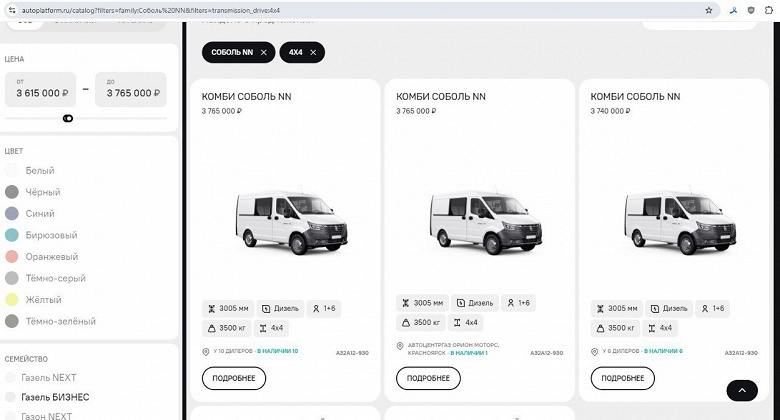Bookmark this page with the star icon
The height and width of the screenshot is (420, 780).
tap(709, 10)
